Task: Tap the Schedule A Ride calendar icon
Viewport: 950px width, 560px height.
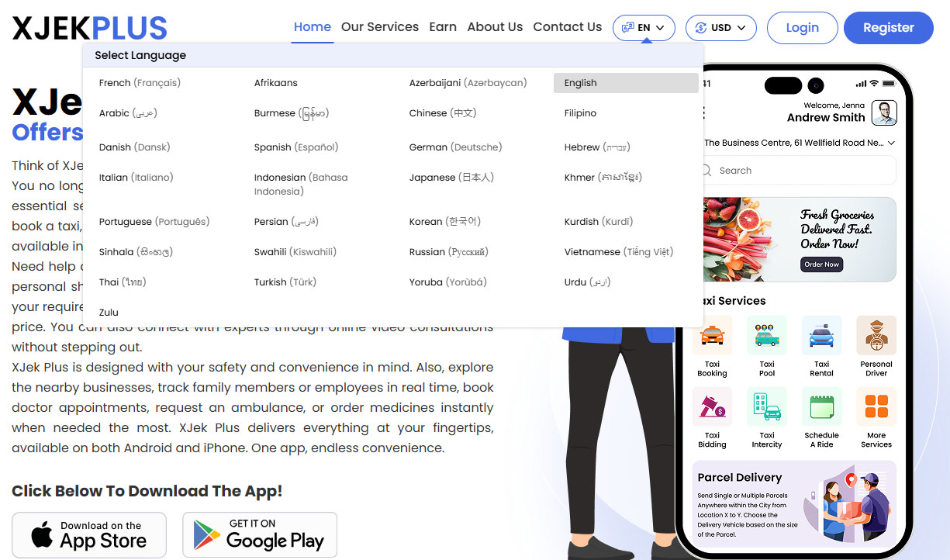Action: (x=821, y=408)
